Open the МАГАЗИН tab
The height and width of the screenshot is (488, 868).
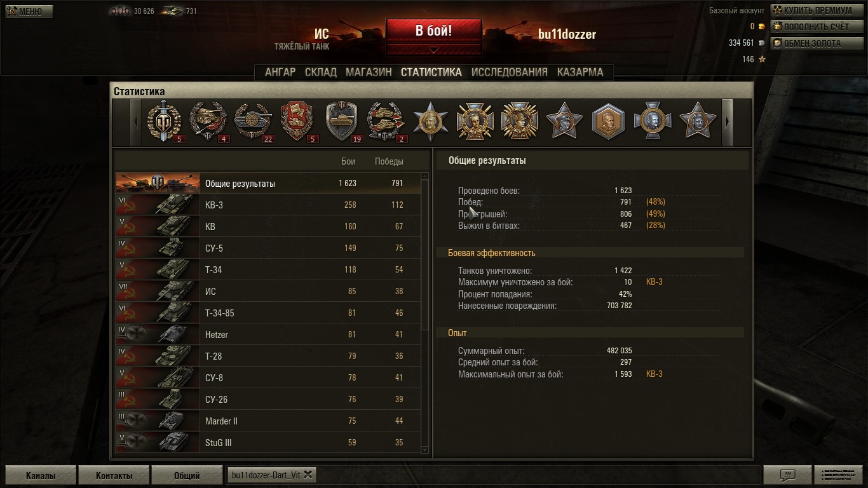point(369,72)
